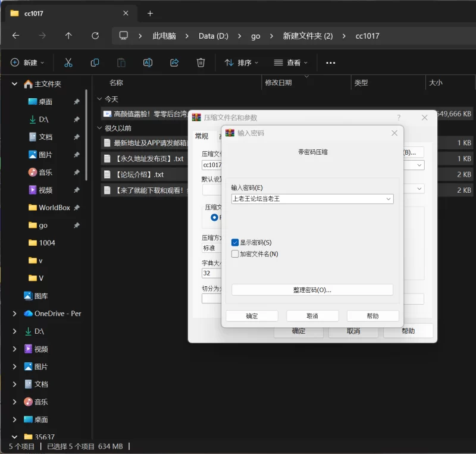
Task: Click the pin icon next to go folder
Action: [x=77, y=225]
